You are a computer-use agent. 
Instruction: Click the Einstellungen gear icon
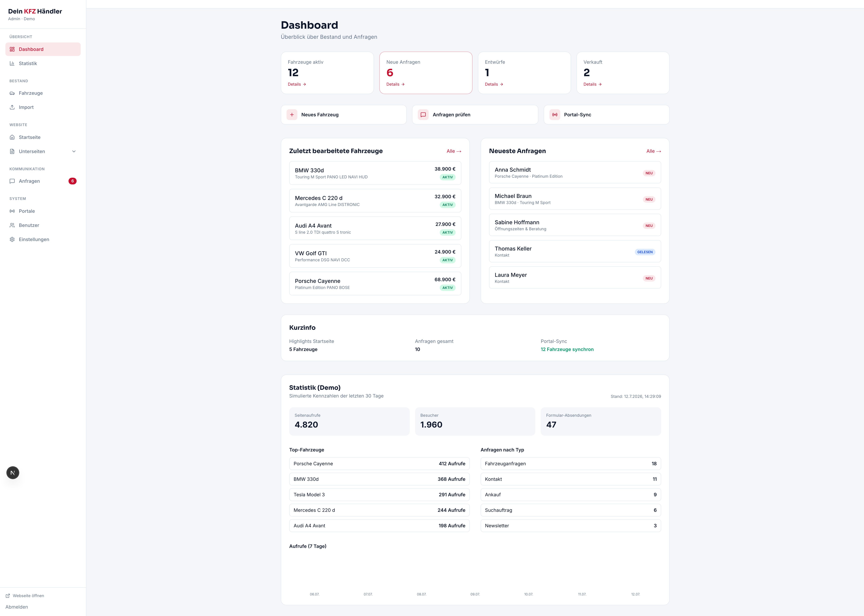click(x=12, y=239)
